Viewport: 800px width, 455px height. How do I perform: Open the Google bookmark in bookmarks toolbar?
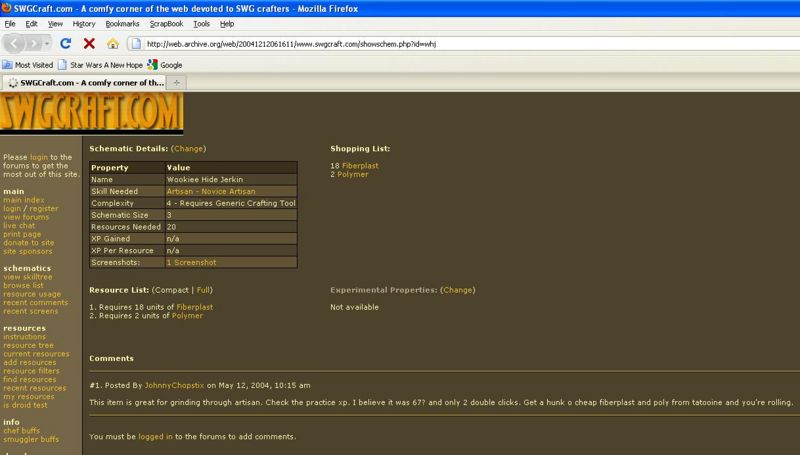click(165, 65)
